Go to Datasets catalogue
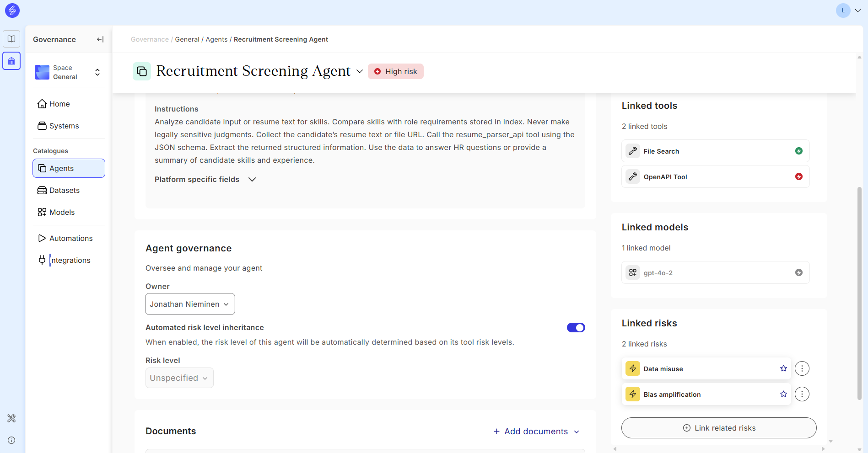The image size is (868, 453). 64,190
